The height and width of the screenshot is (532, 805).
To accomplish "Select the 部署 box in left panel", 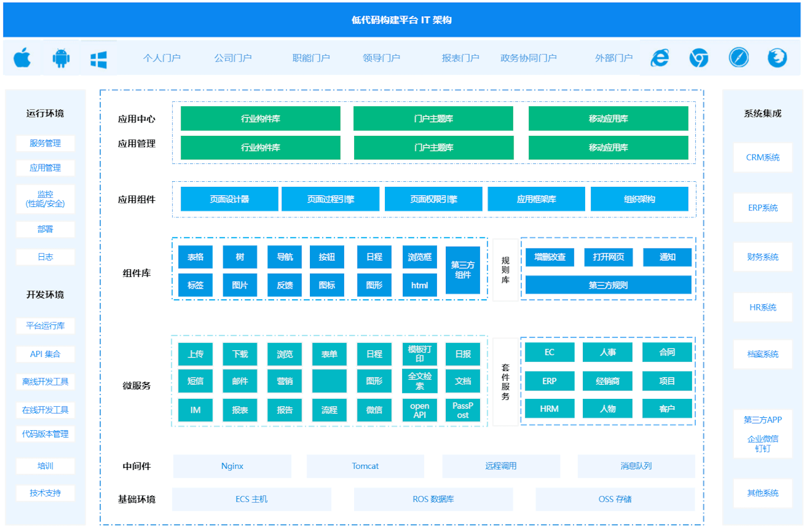I will click(45, 229).
